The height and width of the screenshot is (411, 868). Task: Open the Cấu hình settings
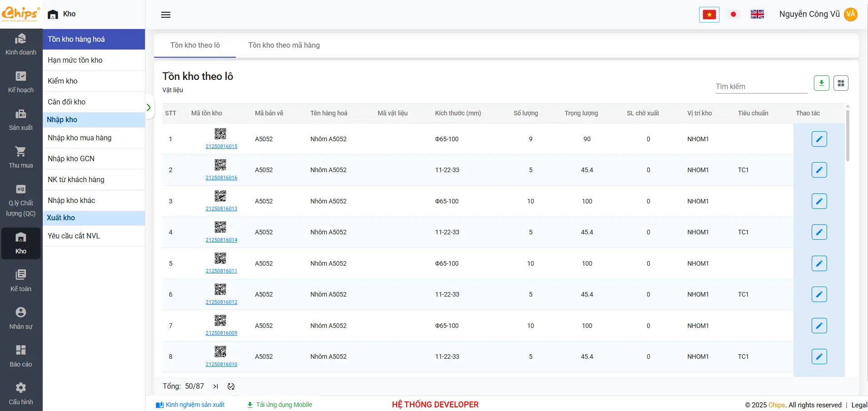21,394
